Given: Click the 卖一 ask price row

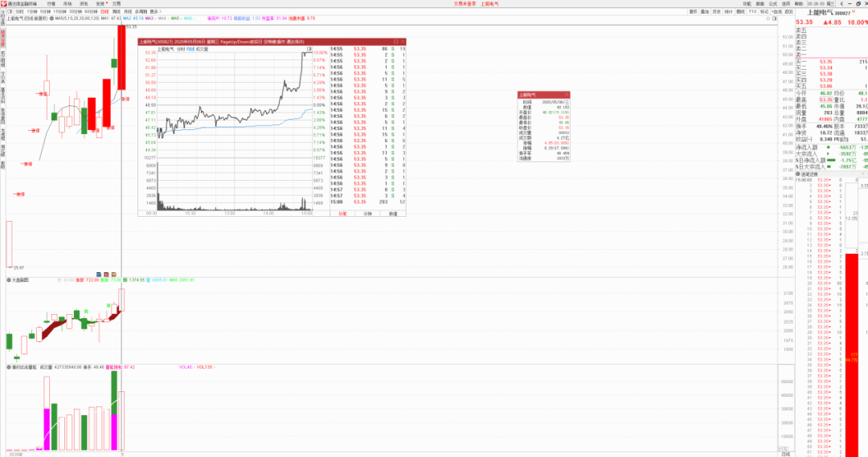Looking at the screenshot, I should 832,55.
